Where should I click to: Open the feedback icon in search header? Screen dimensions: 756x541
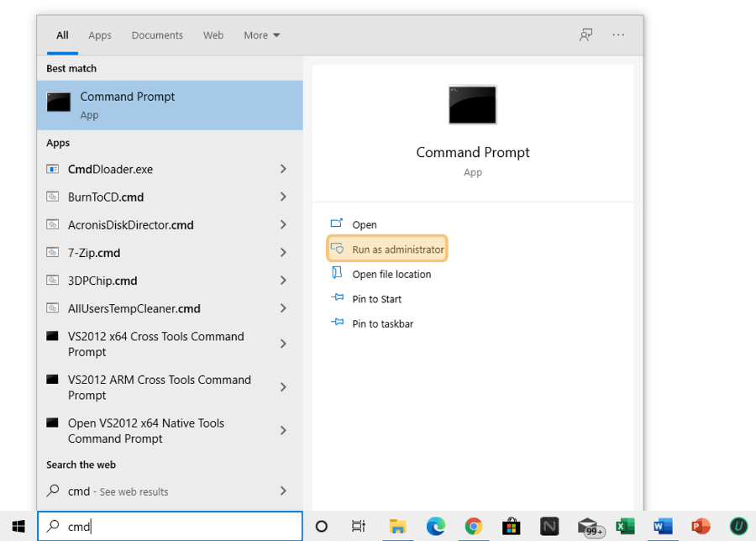pos(585,34)
